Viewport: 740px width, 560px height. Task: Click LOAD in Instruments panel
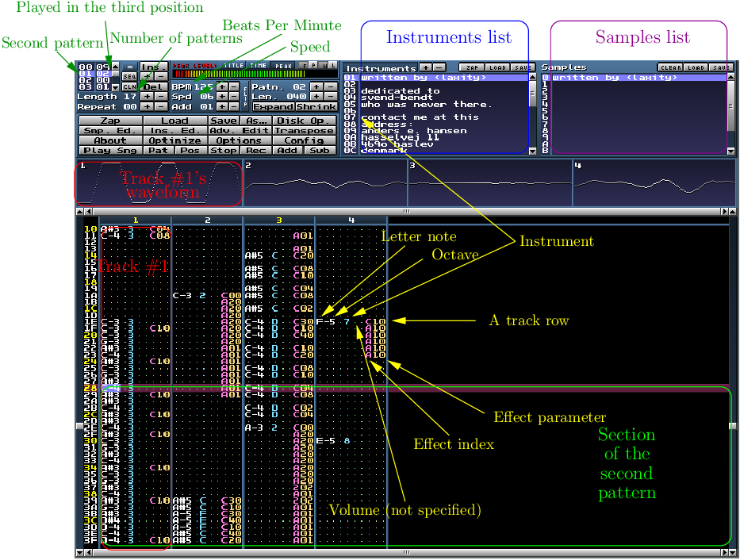497,68
